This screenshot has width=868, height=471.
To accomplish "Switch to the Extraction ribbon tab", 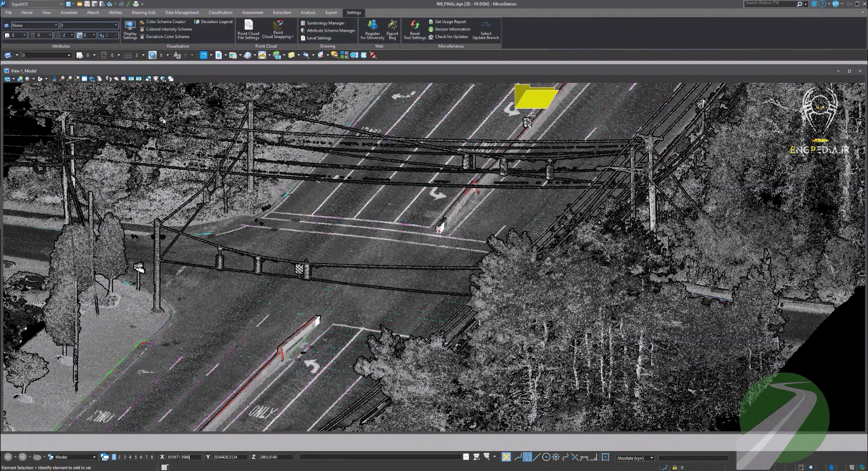I will (281, 13).
